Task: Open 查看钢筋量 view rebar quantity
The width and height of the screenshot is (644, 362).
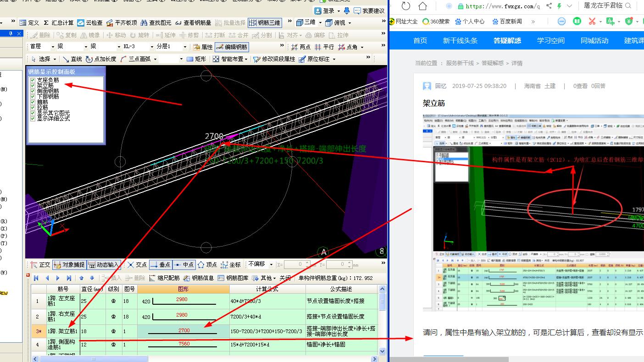Action: coord(193,22)
